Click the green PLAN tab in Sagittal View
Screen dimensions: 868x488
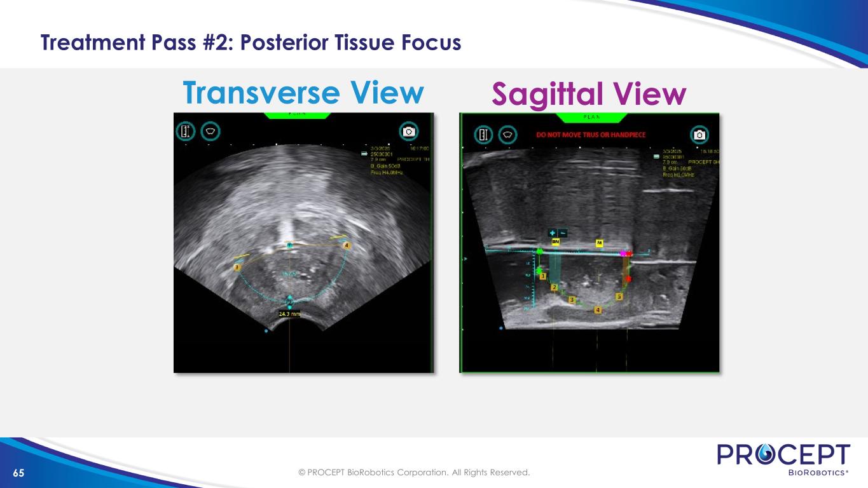(x=591, y=117)
